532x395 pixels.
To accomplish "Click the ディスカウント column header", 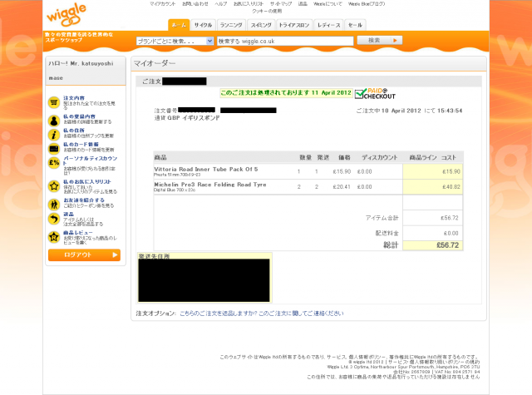I will point(379,157).
